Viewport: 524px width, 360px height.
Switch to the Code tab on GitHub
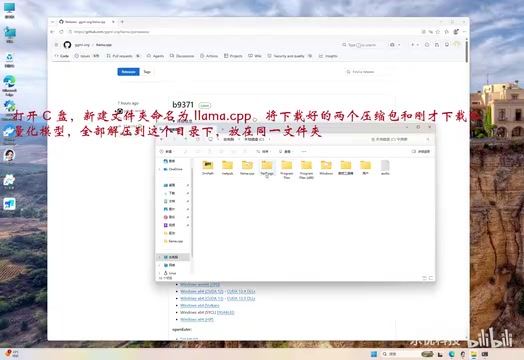[62, 56]
